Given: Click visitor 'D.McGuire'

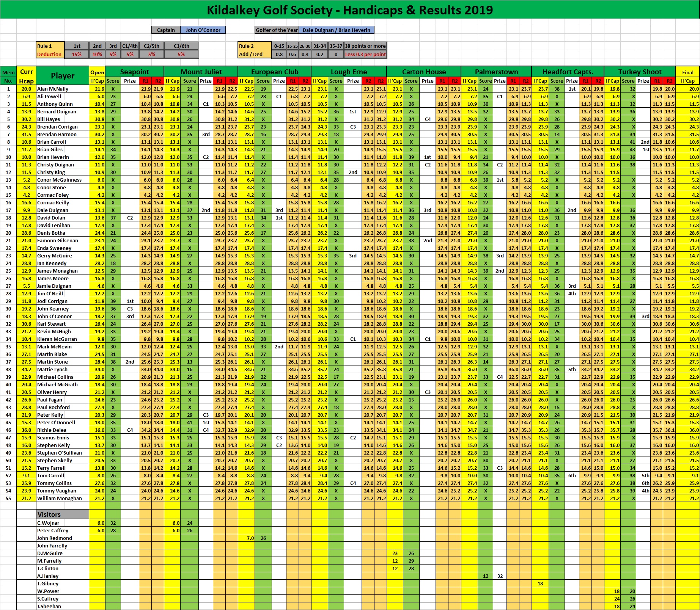Looking at the screenshot, I should tap(63, 553).
